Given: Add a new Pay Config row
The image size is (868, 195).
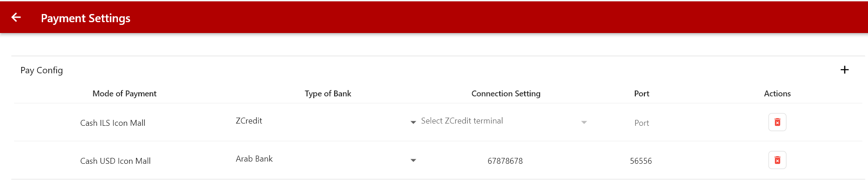Looking at the screenshot, I should [844, 70].
